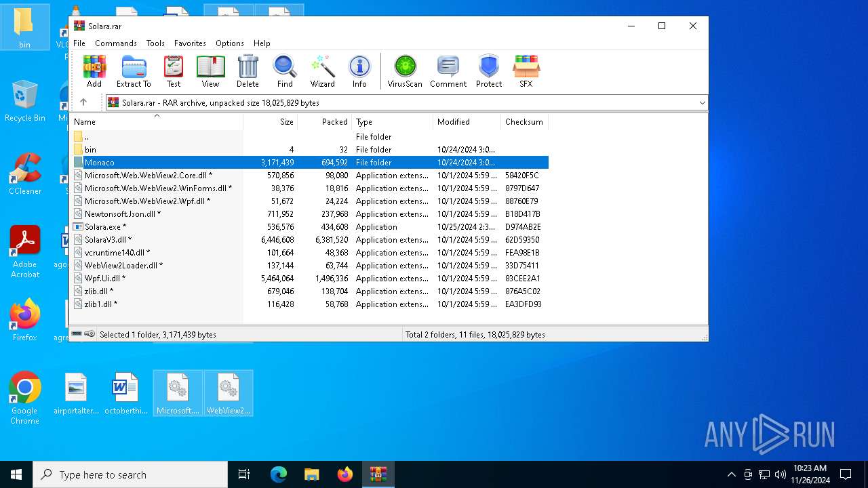
Task: Select the bin folder on desktop
Action: [x=24, y=28]
